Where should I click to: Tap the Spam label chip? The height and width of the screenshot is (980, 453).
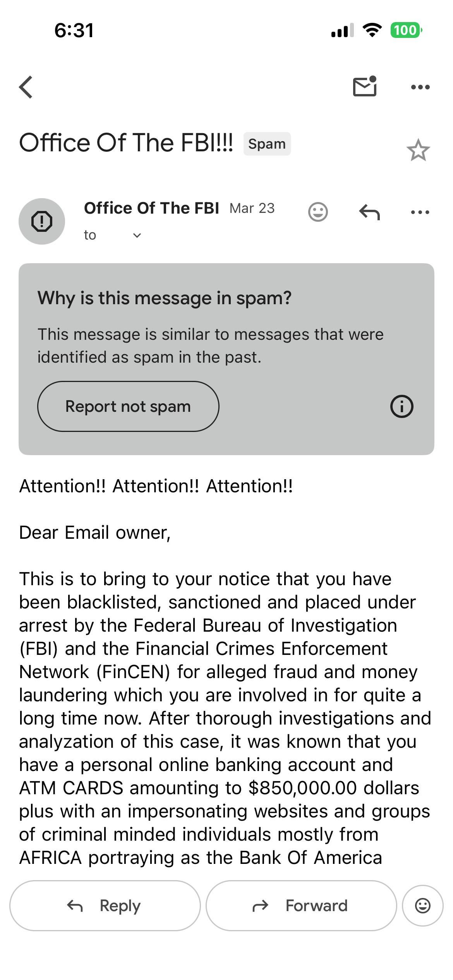(x=267, y=144)
